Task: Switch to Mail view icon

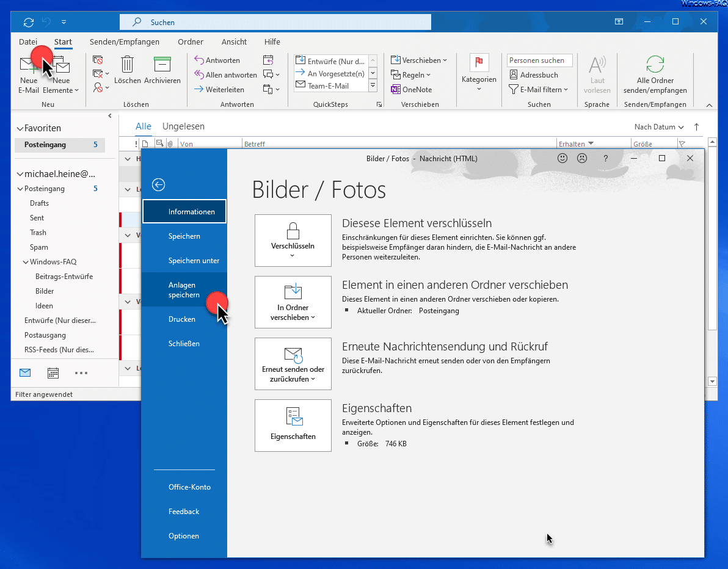Action: click(x=25, y=372)
